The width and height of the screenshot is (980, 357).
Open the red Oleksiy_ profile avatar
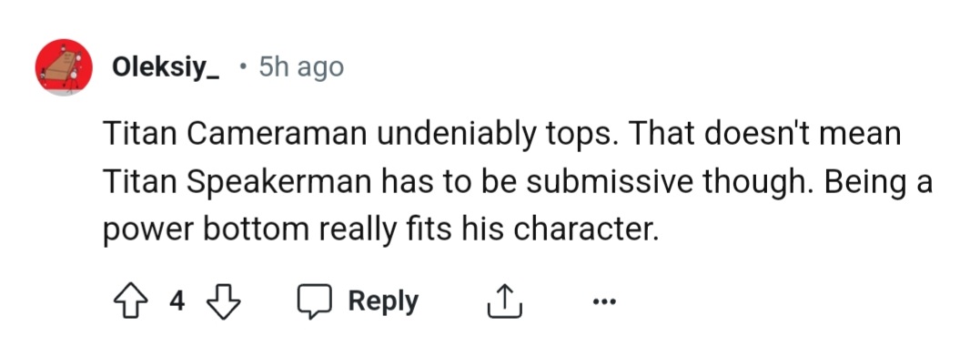click(x=64, y=66)
